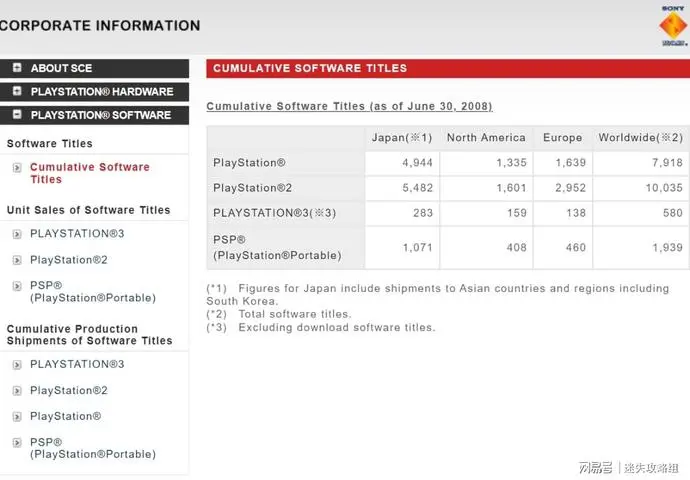Open PLAYSTATION3 under Unit Sales of Software Titles
Image resolution: width=690 pixels, height=480 pixels.
[x=77, y=234]
